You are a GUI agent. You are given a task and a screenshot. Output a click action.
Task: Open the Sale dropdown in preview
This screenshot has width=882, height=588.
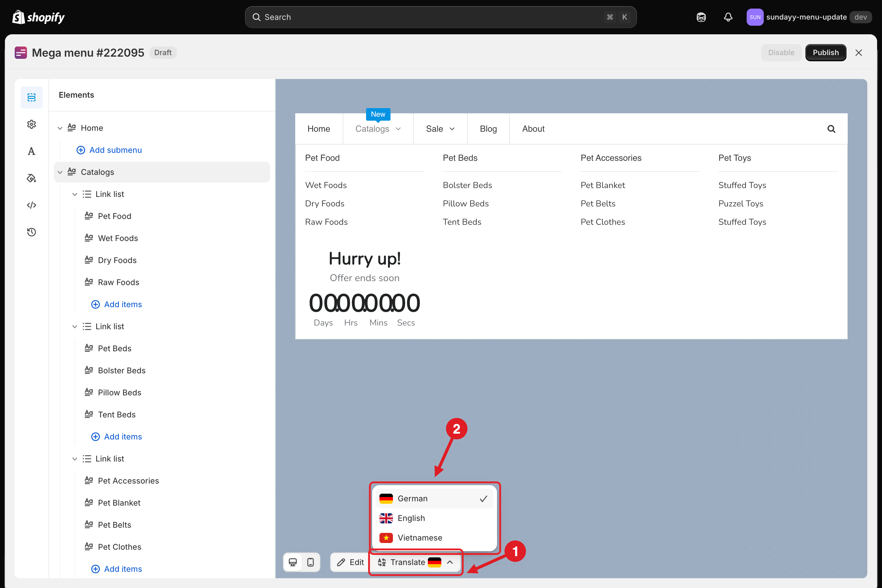pos(440,129)
